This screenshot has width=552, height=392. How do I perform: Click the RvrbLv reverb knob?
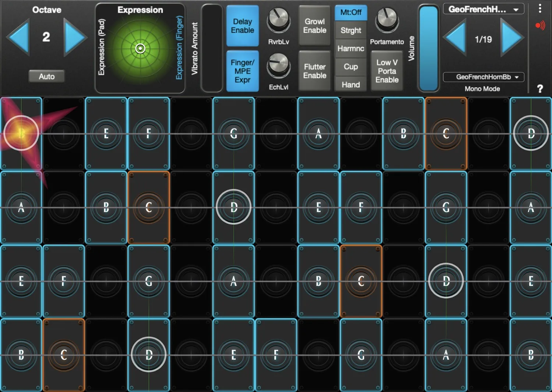pos(278,21)
